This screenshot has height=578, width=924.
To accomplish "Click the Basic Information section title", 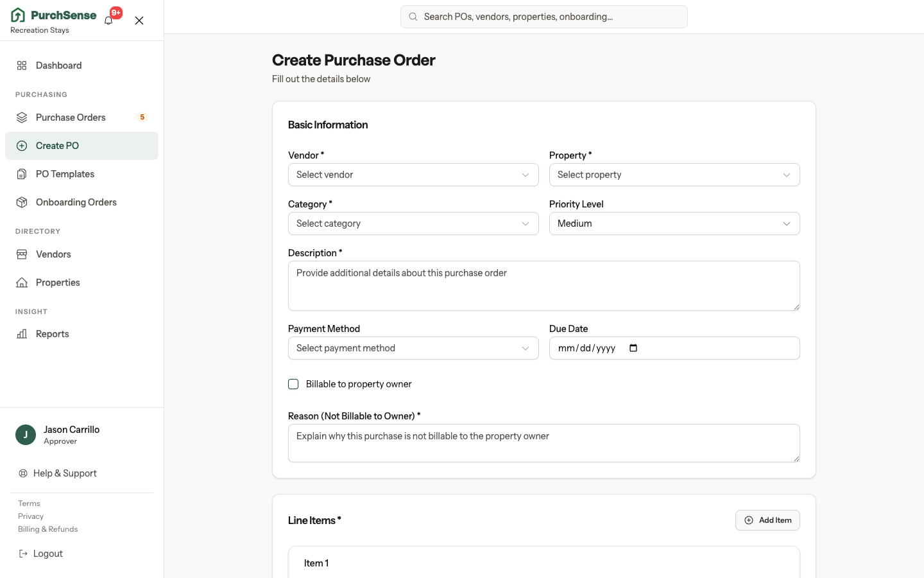I will [328, 125].
